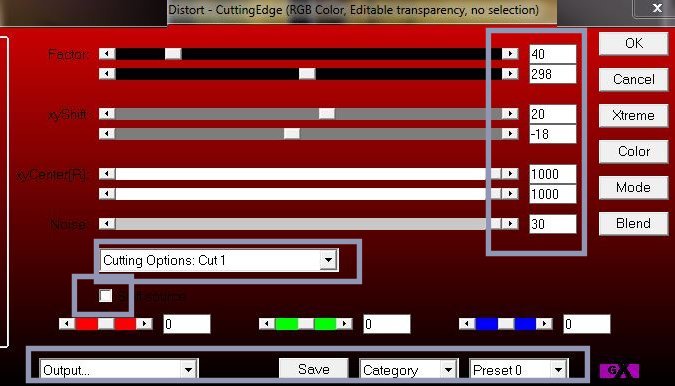Viewport: 675px width, 386px height.
Task: Open the Category dropdown list
Action: coord(409,370)
